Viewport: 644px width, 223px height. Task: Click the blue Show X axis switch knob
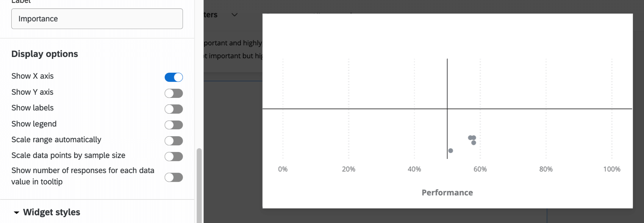point(178,77)
